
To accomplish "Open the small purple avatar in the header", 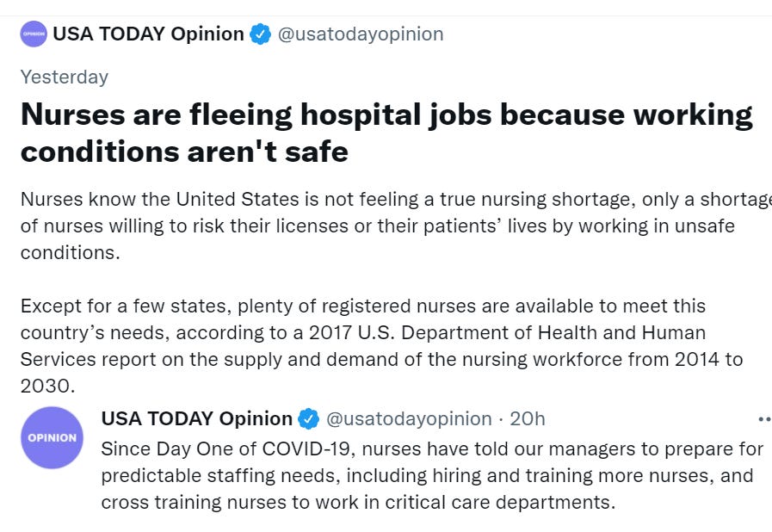I will (x=34, y=34).
